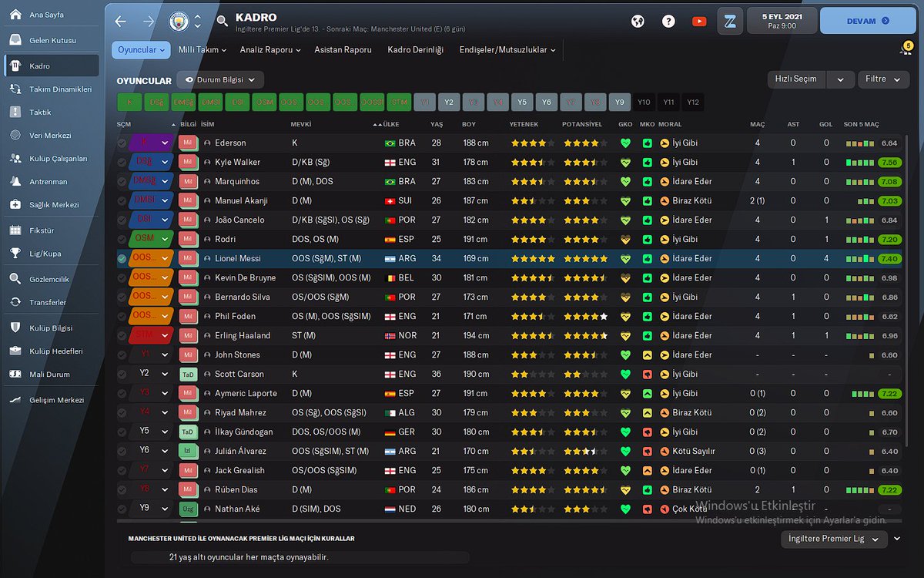924x578 pixels.
Task: Open the help question mark icon
Action: coord(668,22)
